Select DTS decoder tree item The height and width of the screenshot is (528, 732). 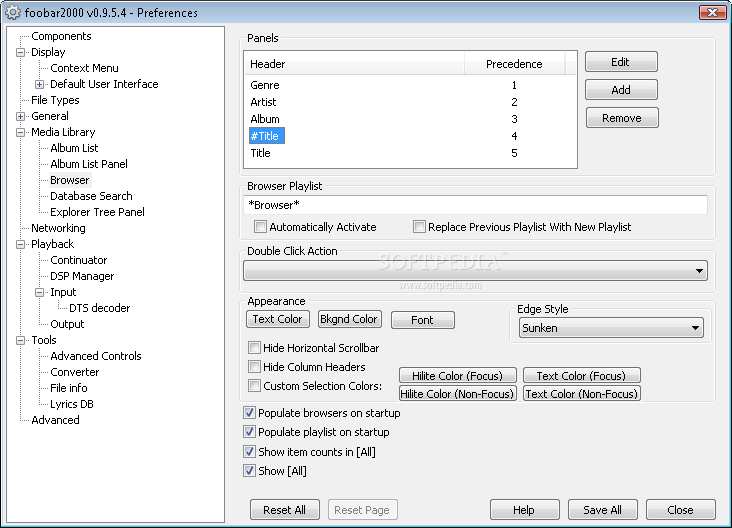click(99, 308)
